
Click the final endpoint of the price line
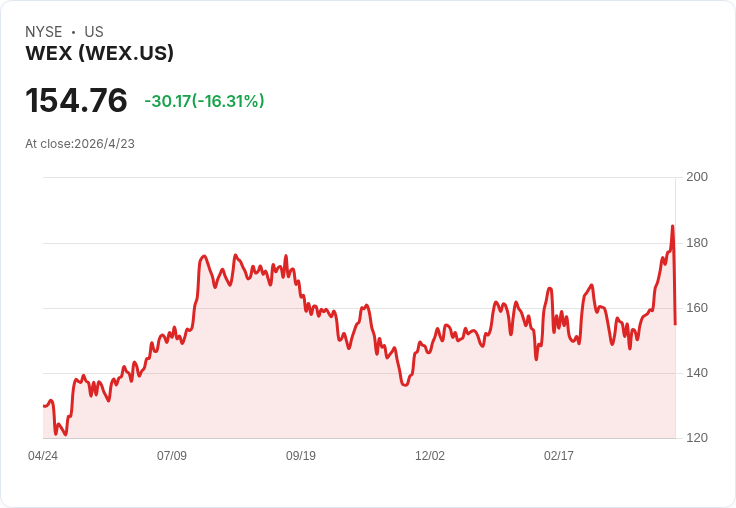click(x=676, y=323)
